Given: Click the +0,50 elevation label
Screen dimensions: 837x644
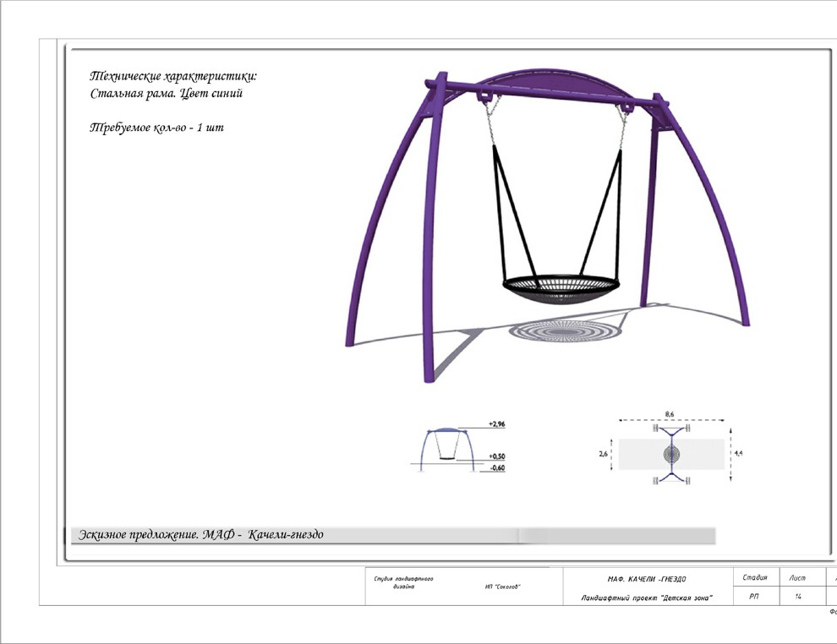Looking at the screenshot, I should [496, 456].
